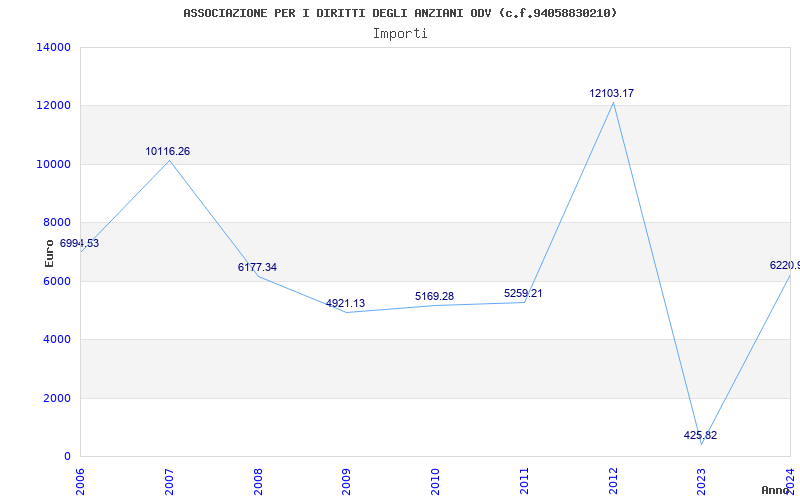The height and width of the screenshot is (500, 800).
Task: Click the 2008 x-axis year label
Action: (258, 481)
